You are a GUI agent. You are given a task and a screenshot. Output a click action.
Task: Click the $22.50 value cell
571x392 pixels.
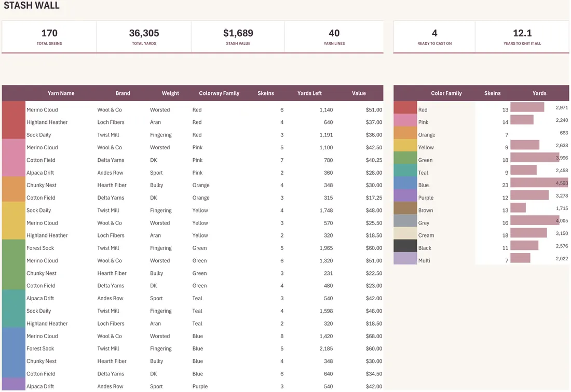pos(374,273)
